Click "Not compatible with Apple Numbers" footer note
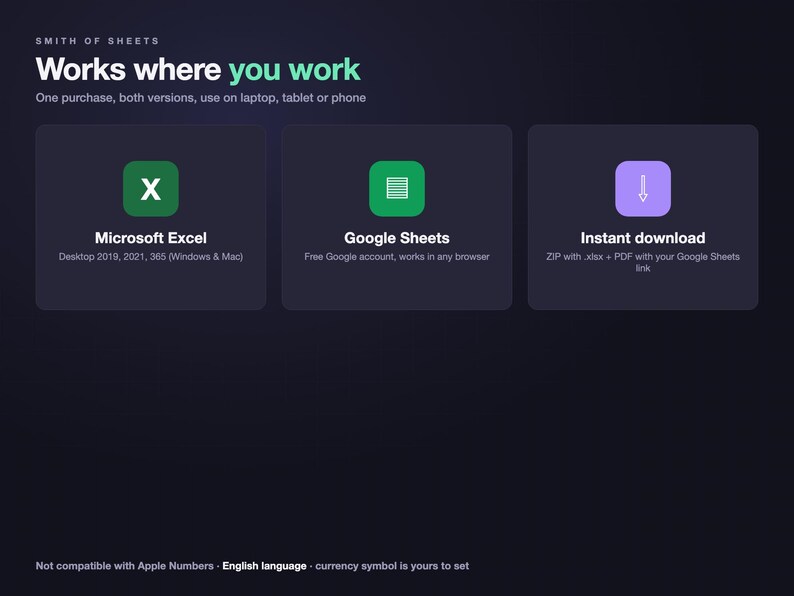The width and height of the screenshot is (794, 596). click(125, 566)
